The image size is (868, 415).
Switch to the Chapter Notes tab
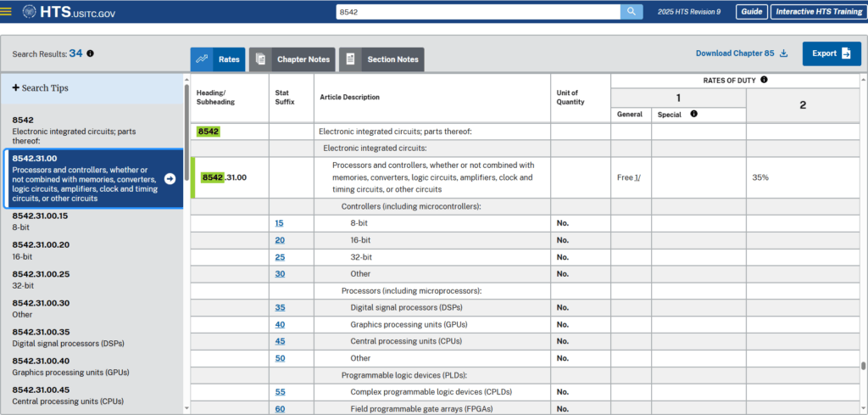tap(292, 59)
